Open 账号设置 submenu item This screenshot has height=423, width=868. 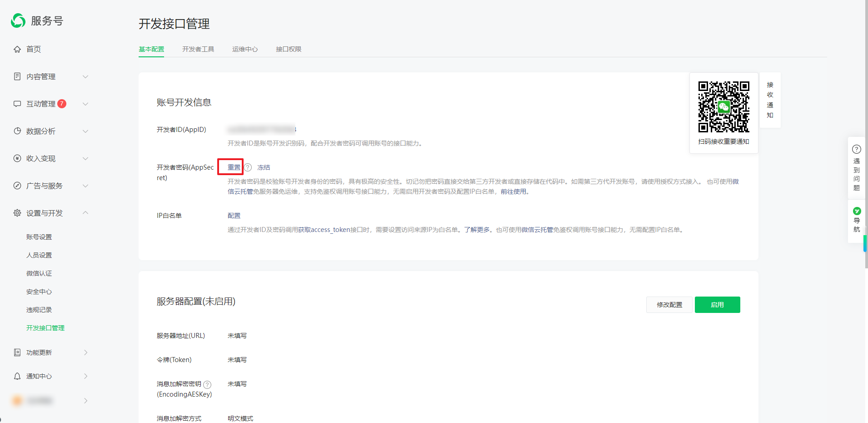click(x=39, y=237)
